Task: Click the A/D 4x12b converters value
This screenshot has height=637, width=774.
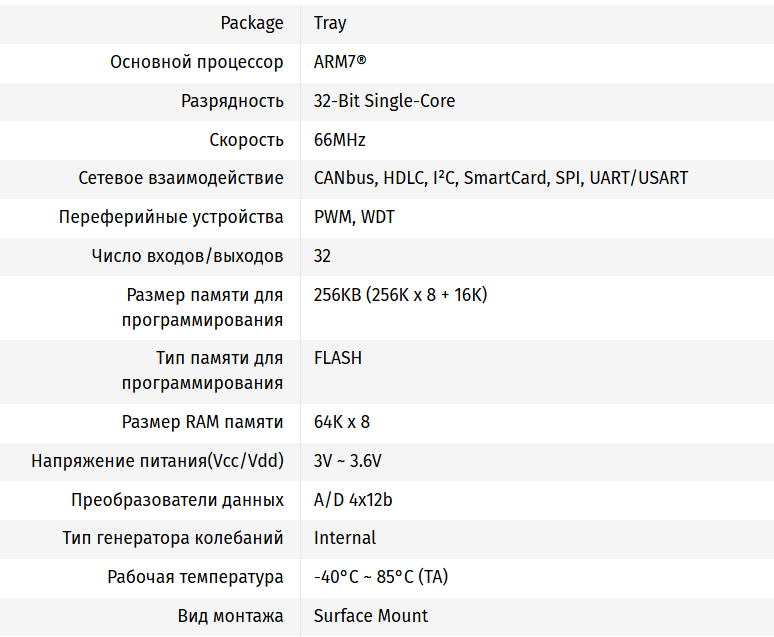Action: [x=353, y=500]
